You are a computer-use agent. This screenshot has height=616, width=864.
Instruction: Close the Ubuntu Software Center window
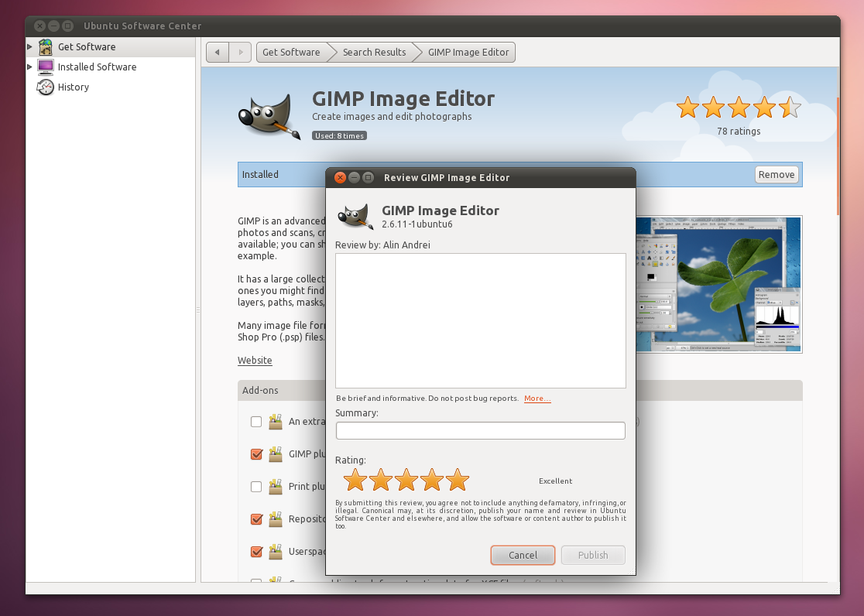(x=39, y=26)
